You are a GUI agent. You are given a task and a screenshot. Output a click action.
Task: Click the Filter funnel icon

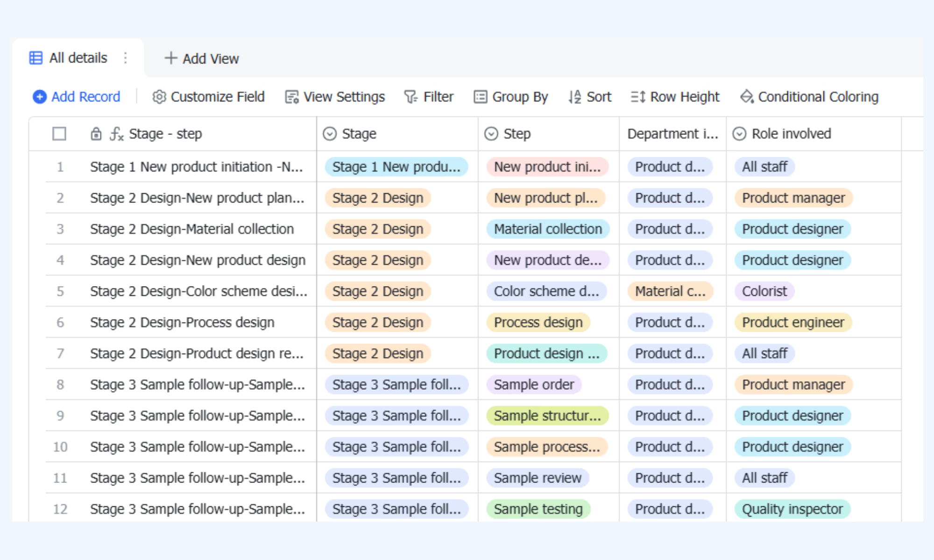click(410, 97)
